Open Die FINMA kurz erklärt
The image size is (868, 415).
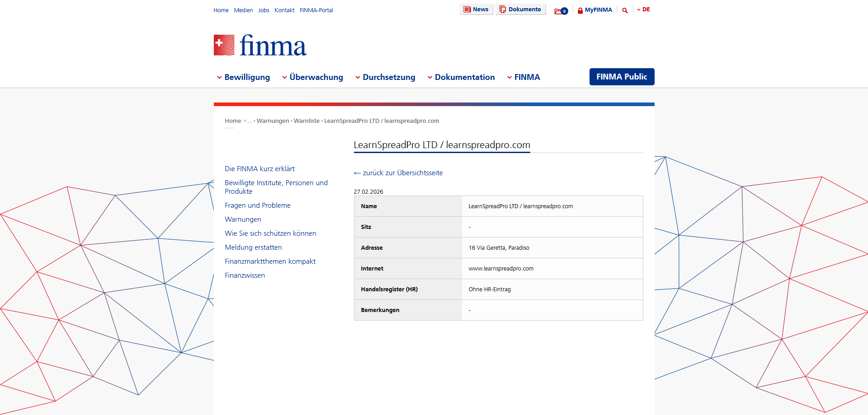(259, 169)
